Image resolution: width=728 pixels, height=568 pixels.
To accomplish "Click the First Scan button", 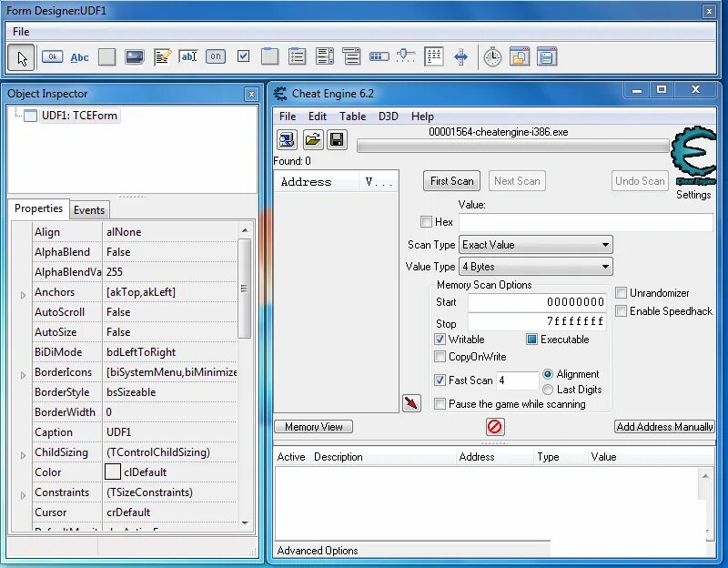I will pos(451,180).
